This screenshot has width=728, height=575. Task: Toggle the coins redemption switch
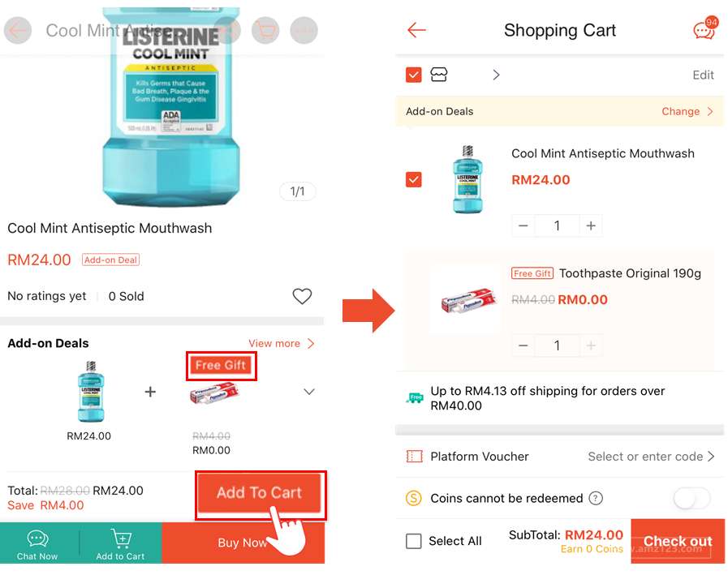coord(691,498)
